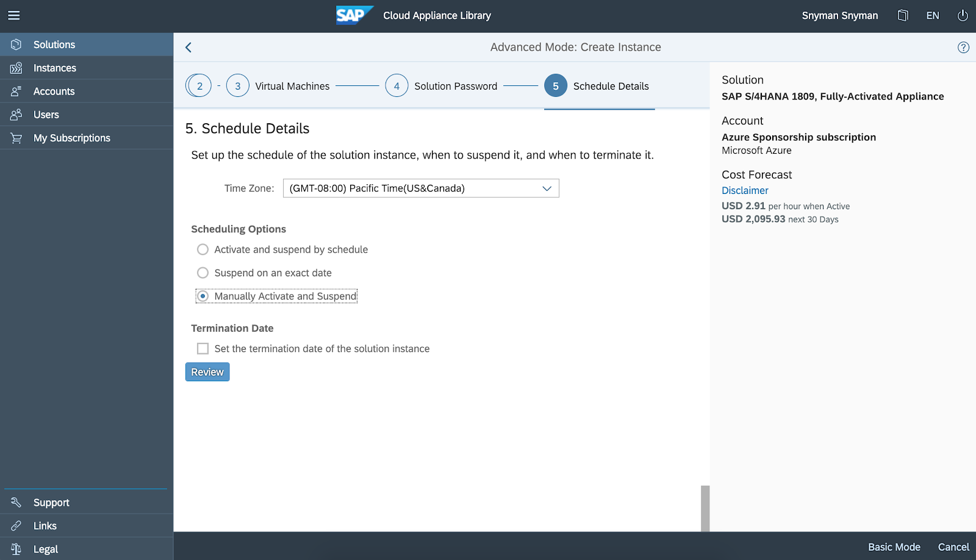The width and height of the screenshot is (976, 560).
Task: Switch language using EN selector
Action: [933, 16]
